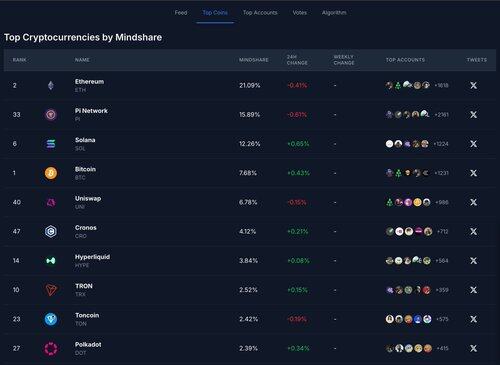Image resolution: width=500 pixels, height=365 pixels.
Task: Click the TRON logo icon
Action: point(51,290)
